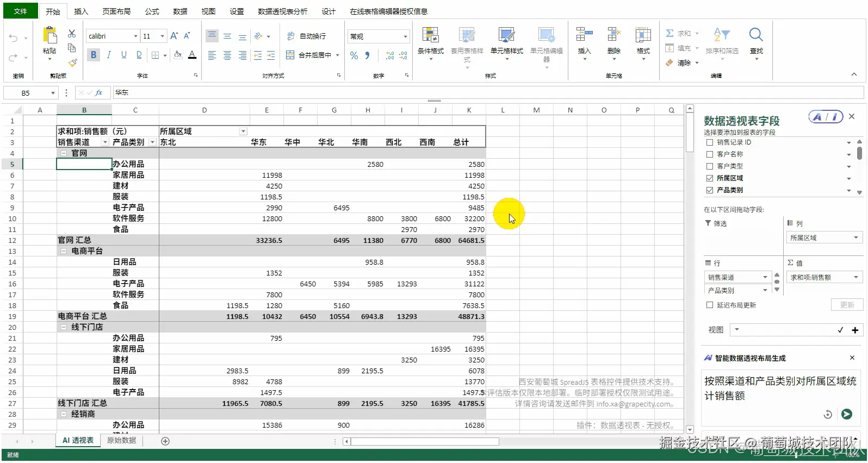Collapse the 经销商 group in pivot table
The height and width of the screenshot is (463, 868).
coord(64,414)
